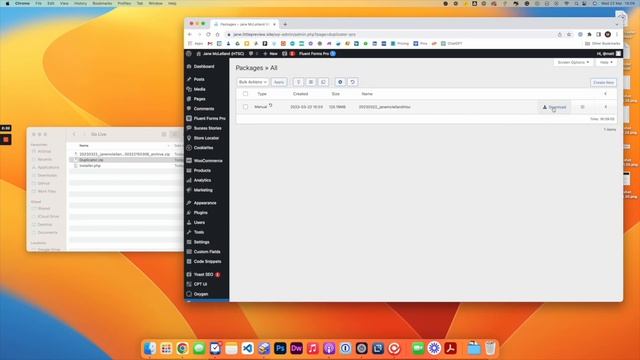
Task: Expand the Help panel
Action: (606, 62)
